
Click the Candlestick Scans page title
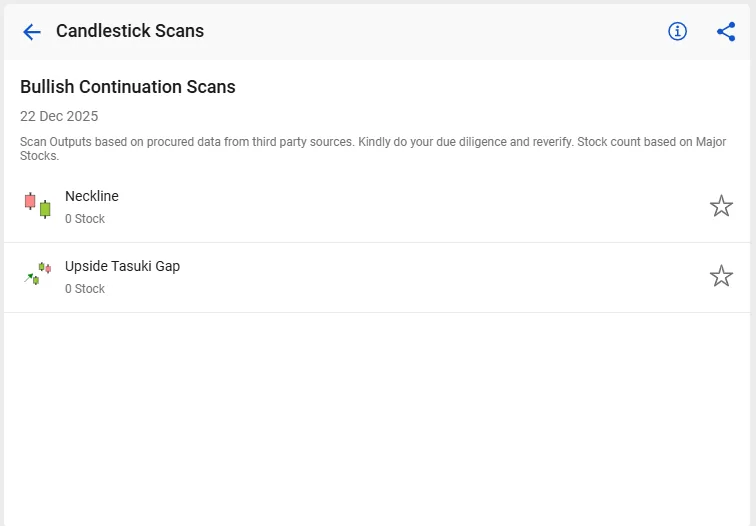(x=130, y=31)
